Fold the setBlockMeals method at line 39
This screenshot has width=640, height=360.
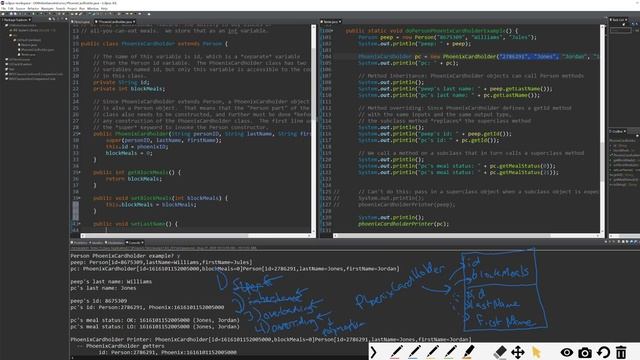click(x=79, y=198)
